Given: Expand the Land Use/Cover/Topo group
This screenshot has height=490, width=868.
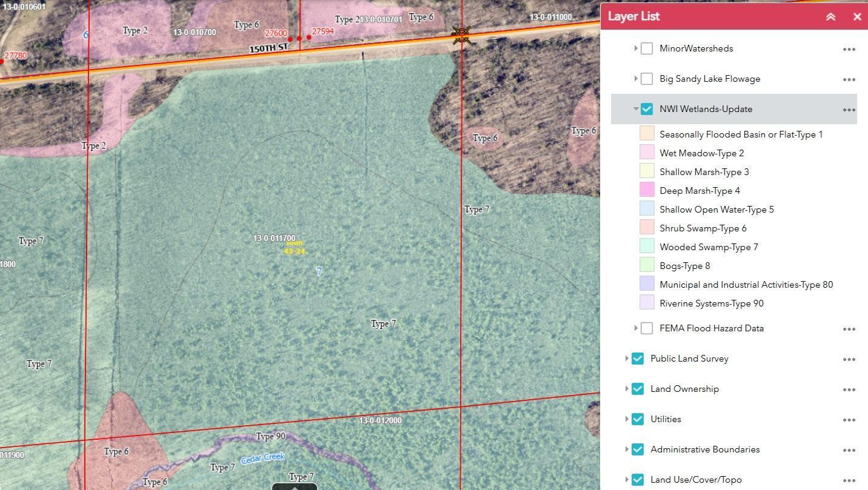Looking at the screenshot, I should 627,480.
